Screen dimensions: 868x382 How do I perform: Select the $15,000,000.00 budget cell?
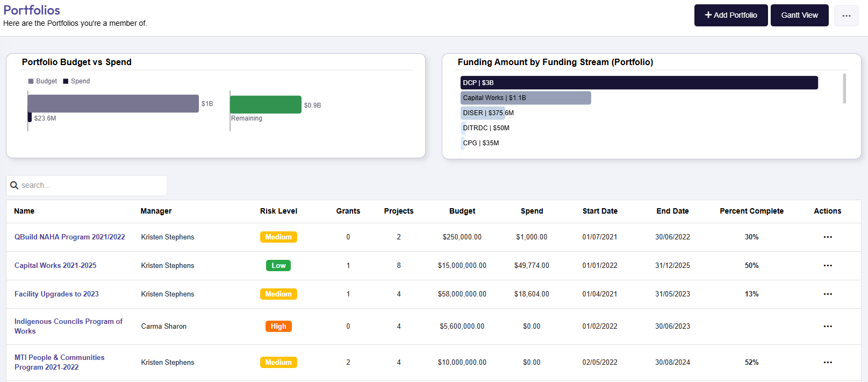pyautogui.click(x=462, y=265)
